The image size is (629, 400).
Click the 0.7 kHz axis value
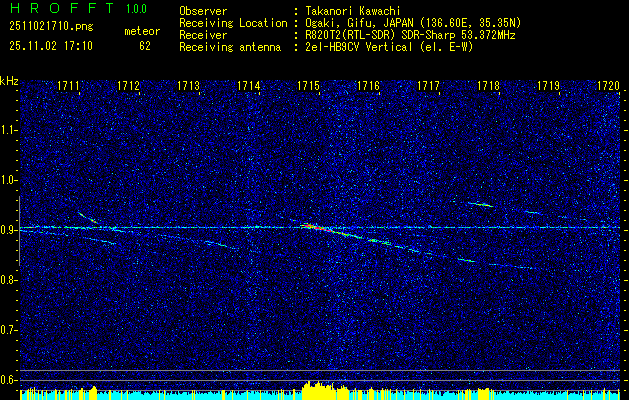coord(9,330)
